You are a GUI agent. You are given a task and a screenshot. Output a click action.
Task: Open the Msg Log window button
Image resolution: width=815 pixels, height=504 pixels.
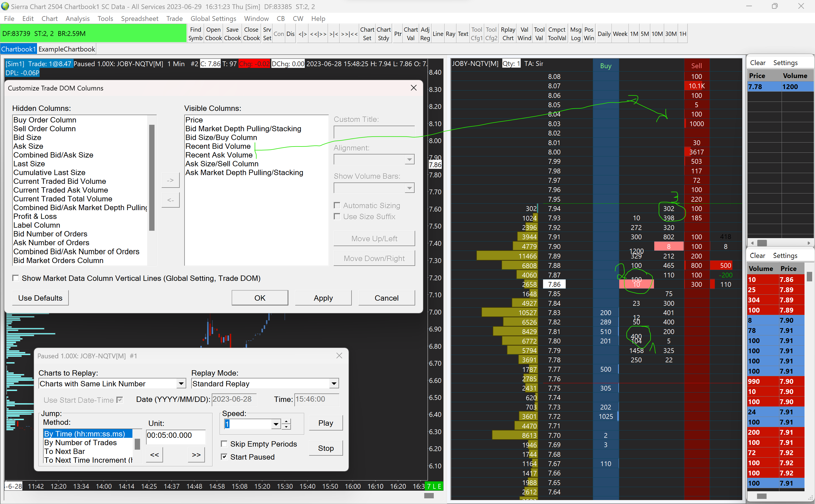(x=575, y=34)
